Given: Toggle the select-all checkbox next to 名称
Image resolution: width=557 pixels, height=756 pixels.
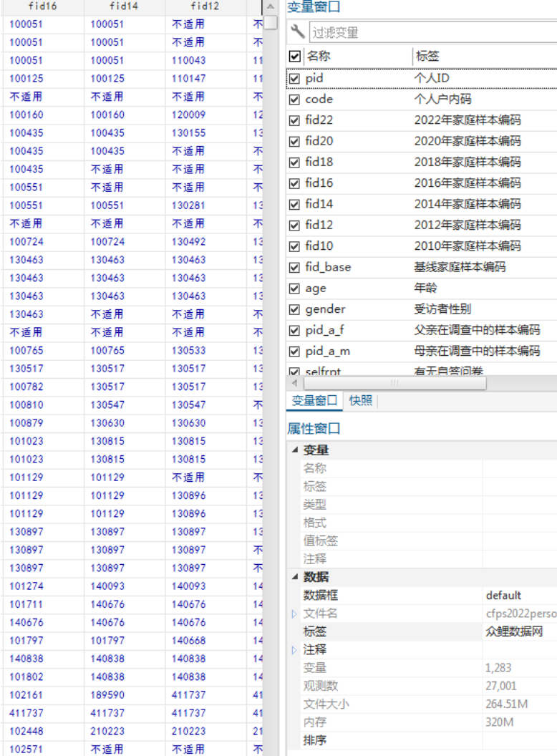Looking at the screenshot, I should pos(295,57).
